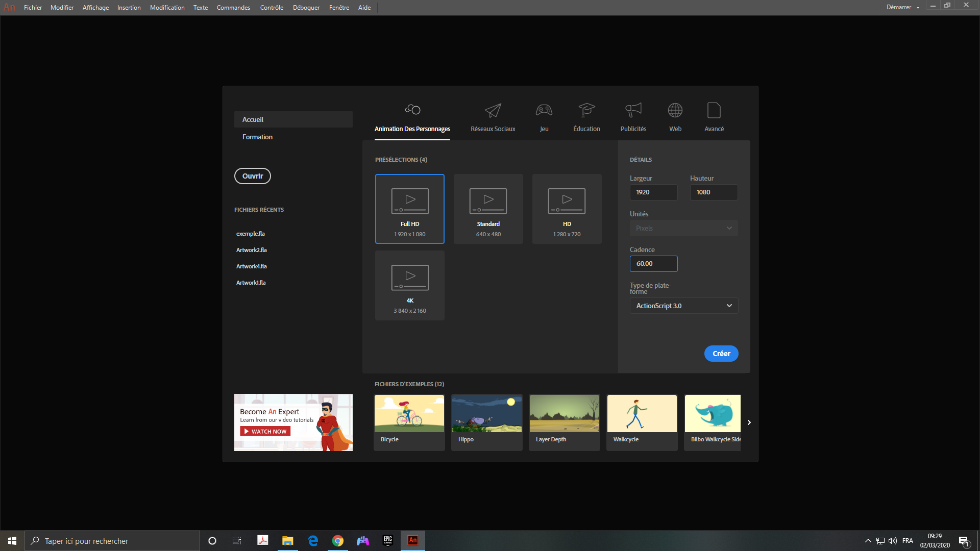
Task: Open the Commandes menu
Action: pyautogui.click(x=233, y=8)
